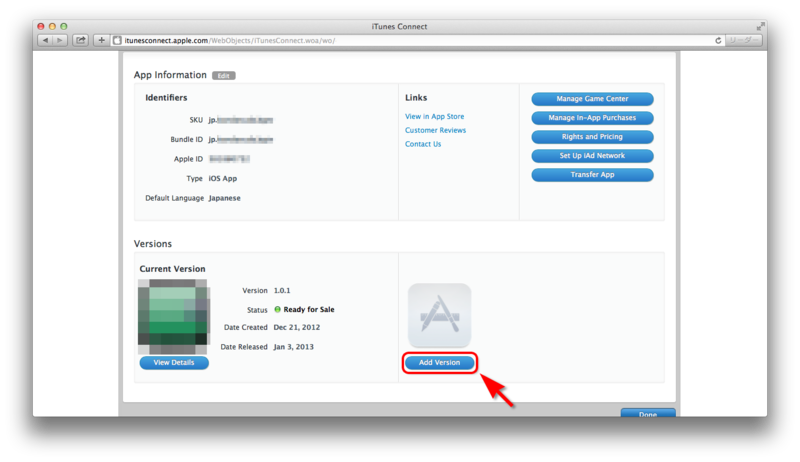Open the View in App Store link

point(435,116)
